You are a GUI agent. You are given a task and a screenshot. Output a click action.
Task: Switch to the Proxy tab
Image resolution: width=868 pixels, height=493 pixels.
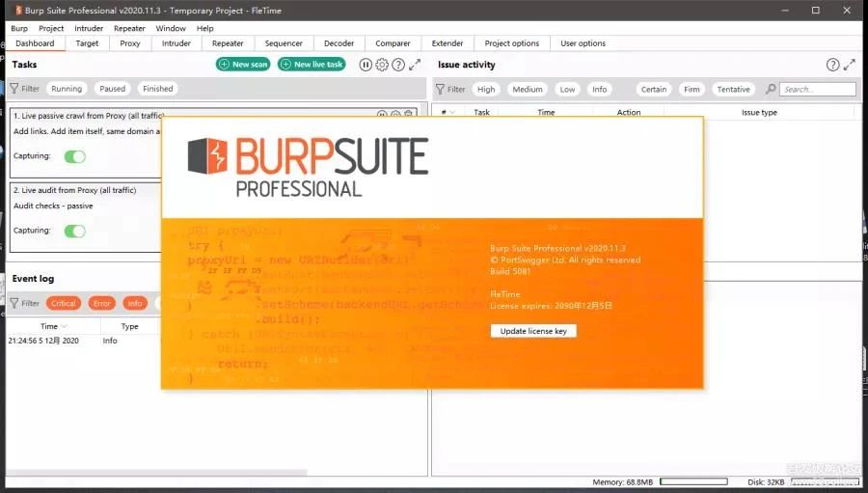pyautogui.click(x=130, y=43)
